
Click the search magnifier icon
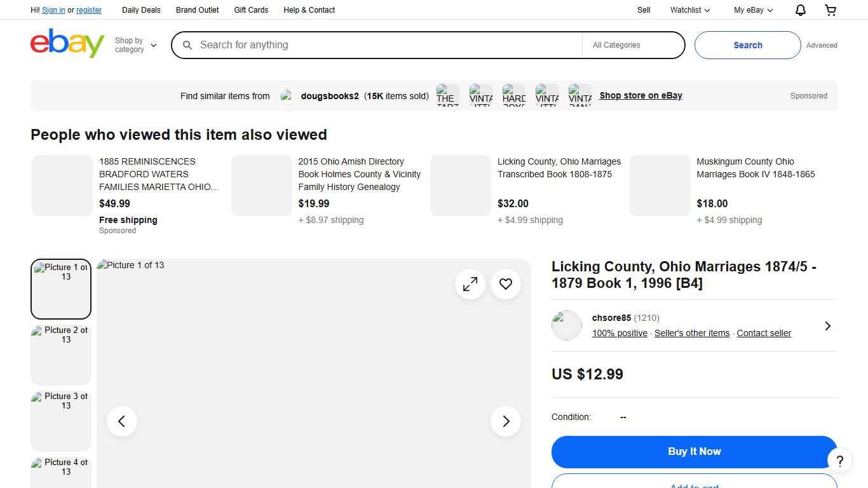(187, 45)
